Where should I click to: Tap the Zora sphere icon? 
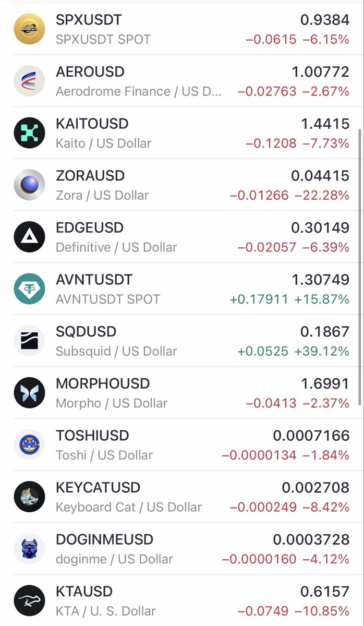29,185
